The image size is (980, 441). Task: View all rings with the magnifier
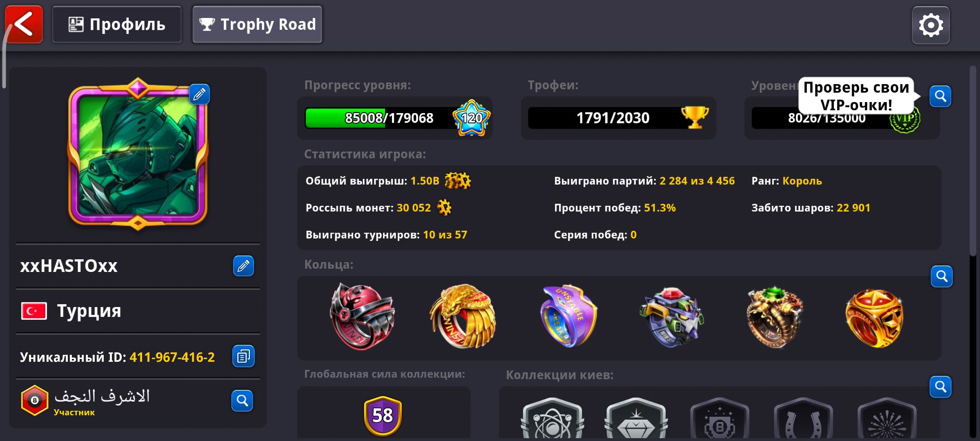(x=942, y=276)
